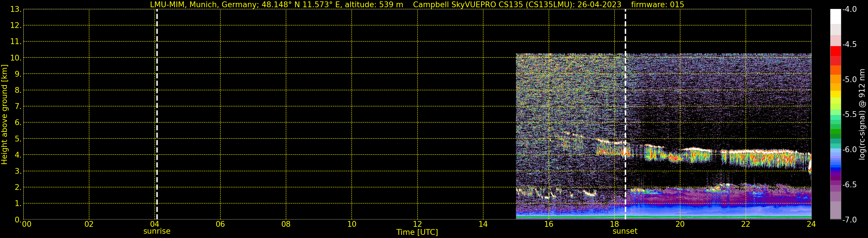Click the LMU-MIM Munich station title text

(x=276, y=4)
